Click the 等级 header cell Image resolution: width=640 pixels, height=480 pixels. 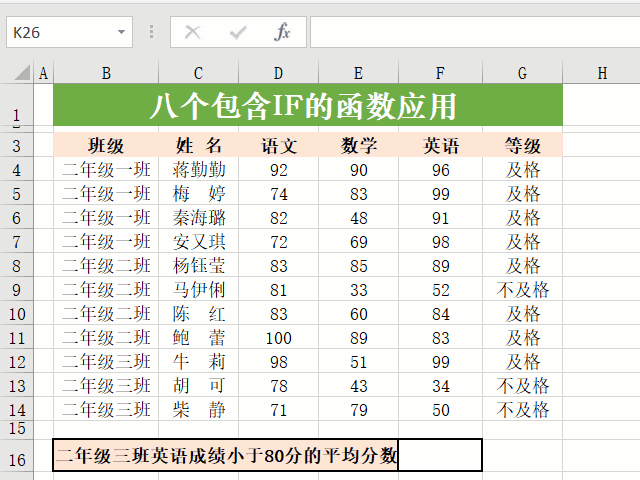click(522, 145)
